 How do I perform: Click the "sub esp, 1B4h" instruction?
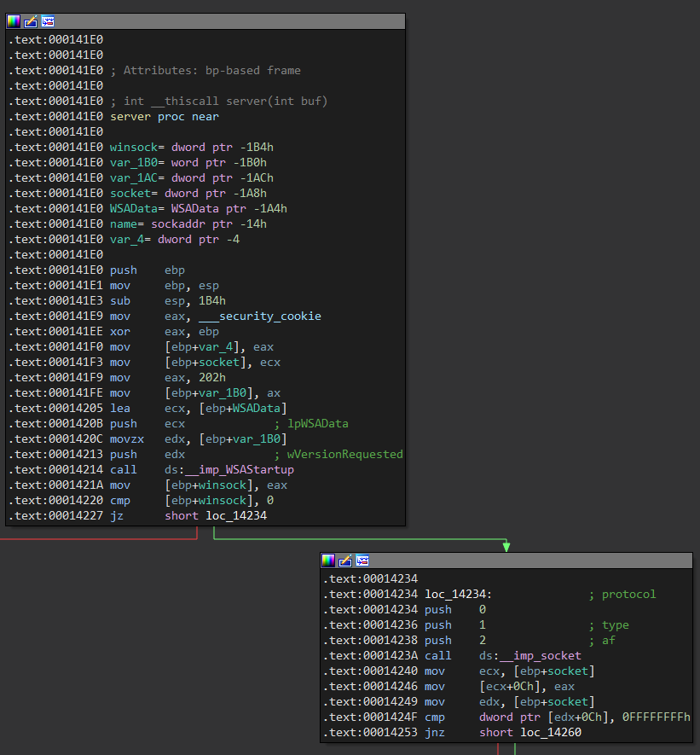pos(168,301)
